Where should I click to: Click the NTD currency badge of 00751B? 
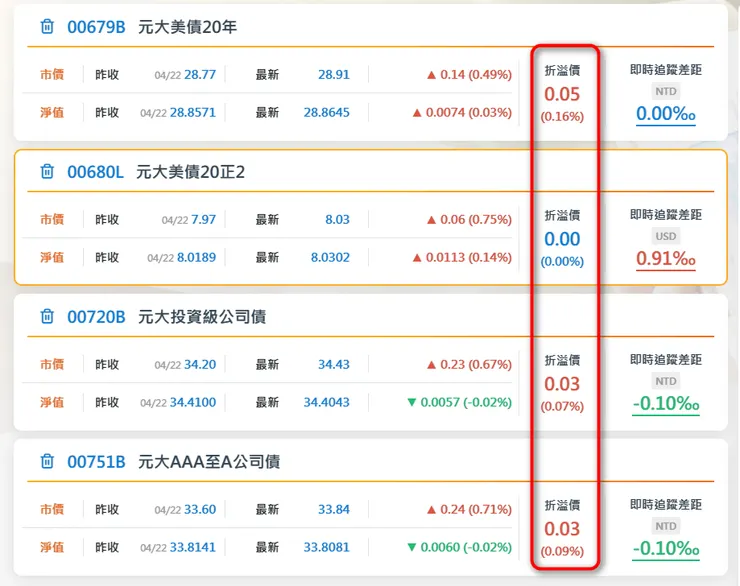pyautogui.click(x=665, y=526)
